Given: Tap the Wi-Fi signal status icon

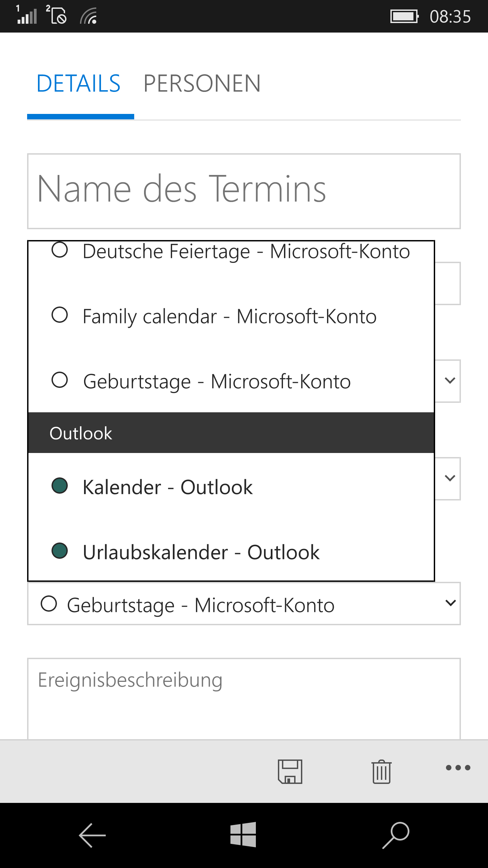Looking at the screenshot, I should 89,16.
